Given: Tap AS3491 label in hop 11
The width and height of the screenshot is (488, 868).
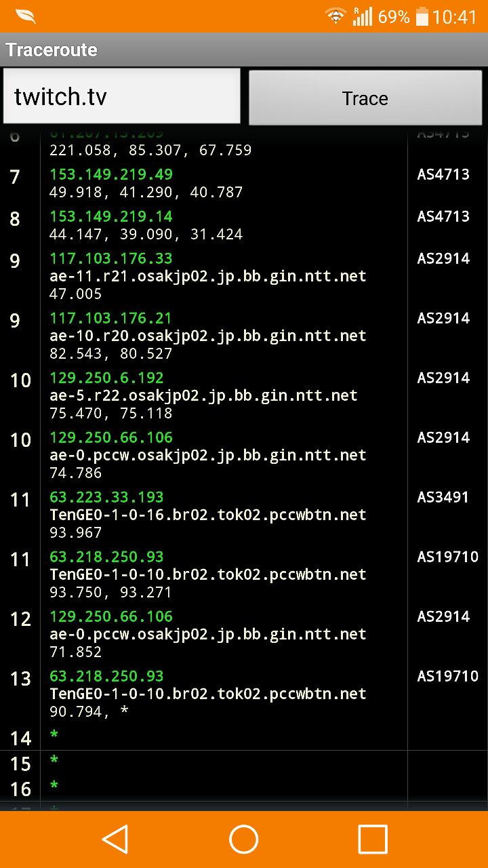Looking at the screenshot, I should (x=443, y=497).
